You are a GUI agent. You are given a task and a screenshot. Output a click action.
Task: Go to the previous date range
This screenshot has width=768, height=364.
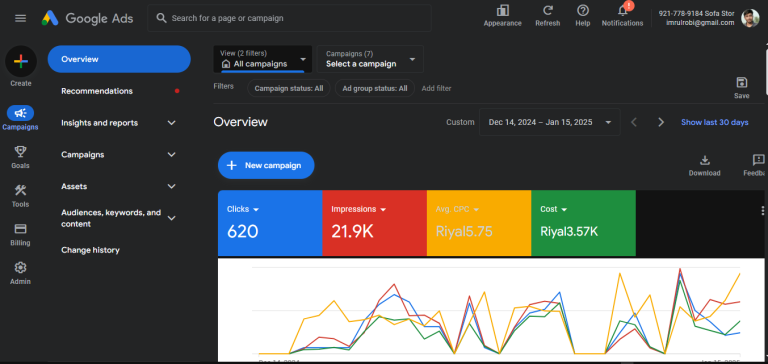[x=634, y=122]
